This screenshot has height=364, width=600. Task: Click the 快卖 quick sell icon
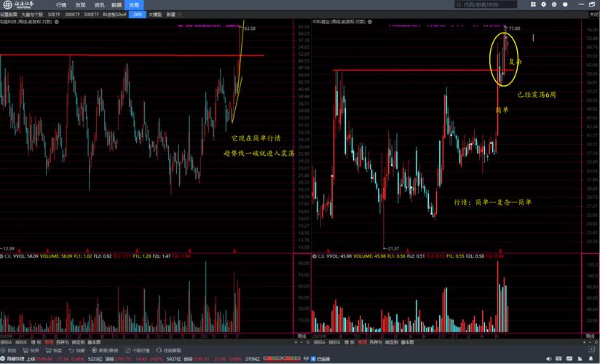click(x=54, y=350)
